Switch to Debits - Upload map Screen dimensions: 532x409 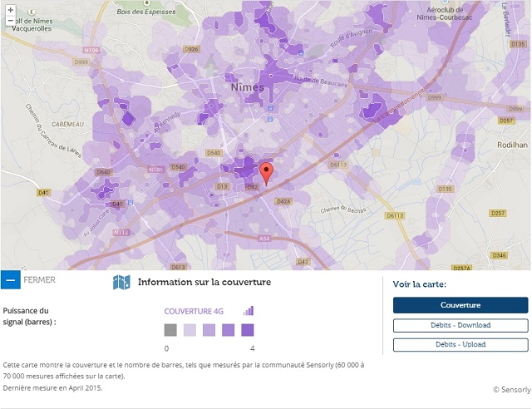[x=460, y=344]
